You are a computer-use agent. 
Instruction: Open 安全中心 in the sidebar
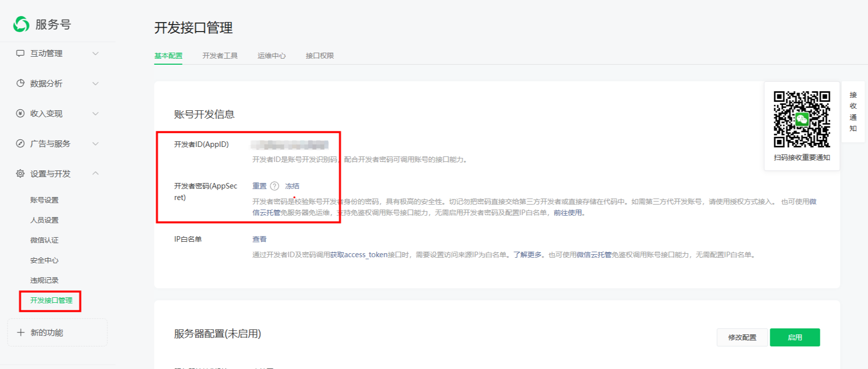pyautogui.click(x=44, y=260)
